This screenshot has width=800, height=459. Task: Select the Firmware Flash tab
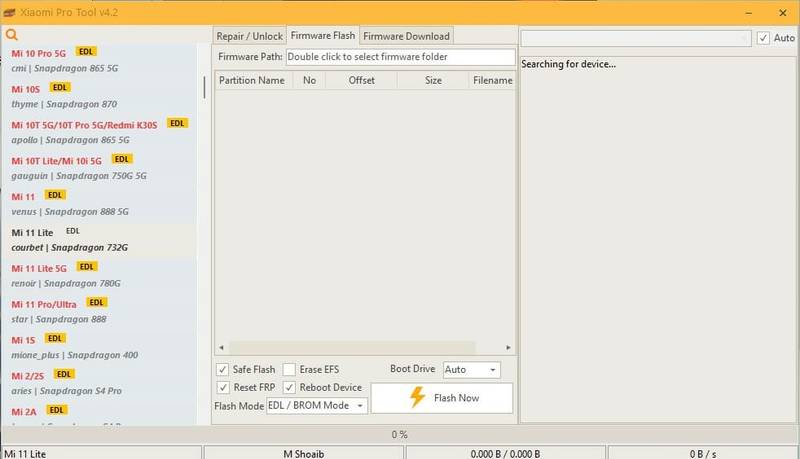(x=323, y=36)
